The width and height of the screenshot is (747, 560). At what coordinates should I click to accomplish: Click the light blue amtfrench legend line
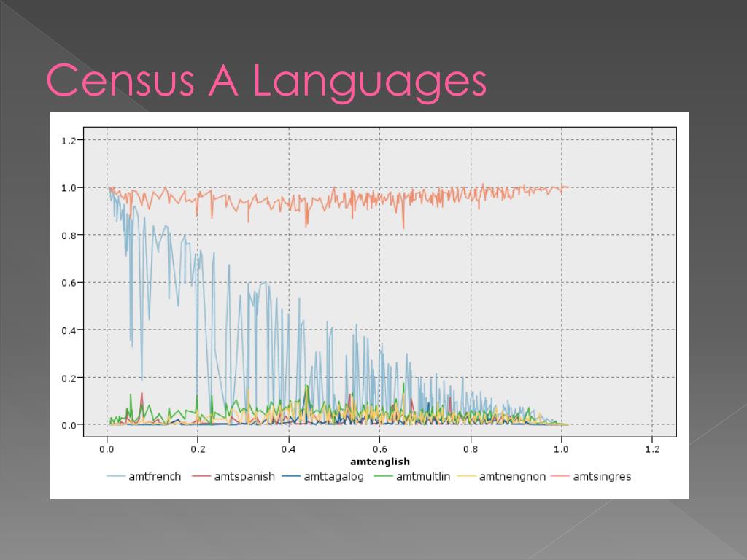pos(116,477)
